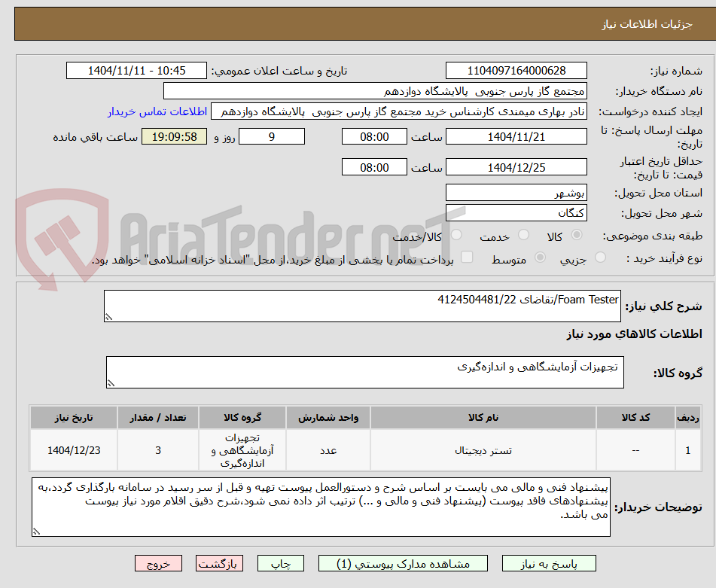The height and width of the screenshot is (588, 716).
Task: Click the بازگشت back button
Action: (x=219, y=564)
